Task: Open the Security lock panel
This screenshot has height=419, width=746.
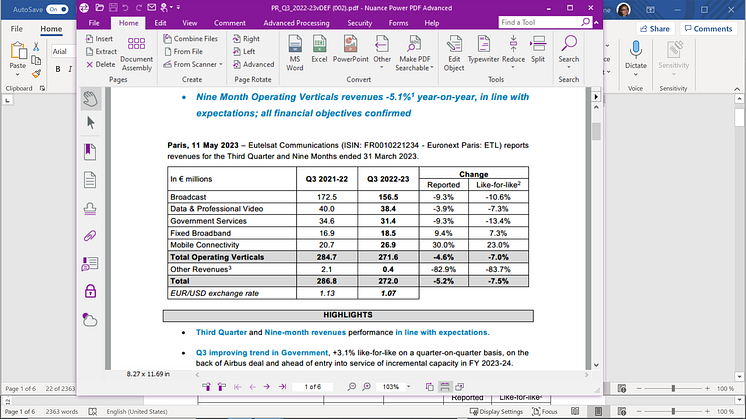Action: coord(90,291)
